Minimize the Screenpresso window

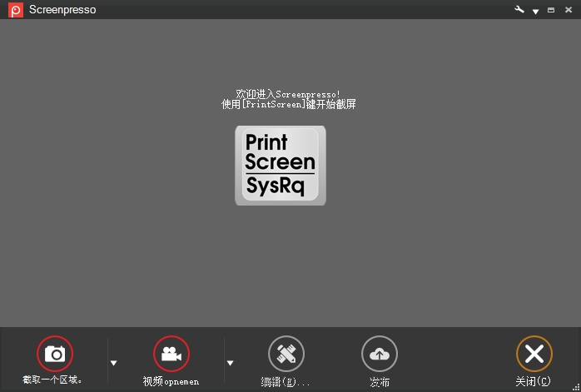551,10
